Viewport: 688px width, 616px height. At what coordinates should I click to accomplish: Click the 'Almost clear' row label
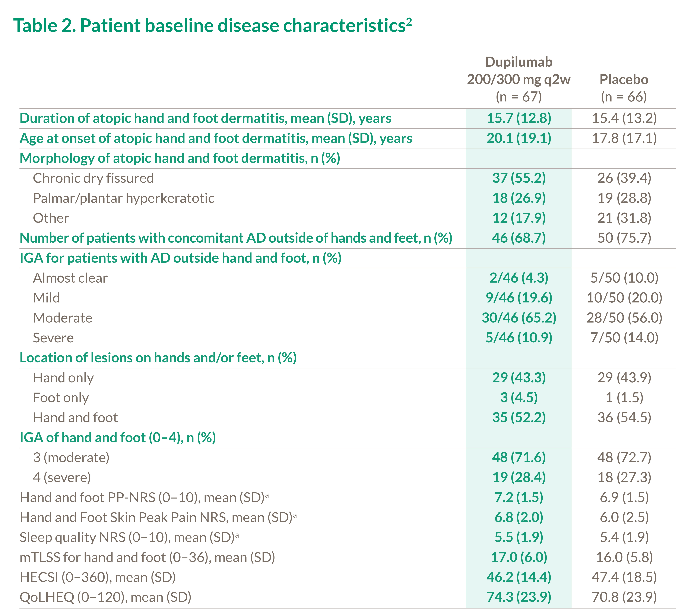click(70, 278)
